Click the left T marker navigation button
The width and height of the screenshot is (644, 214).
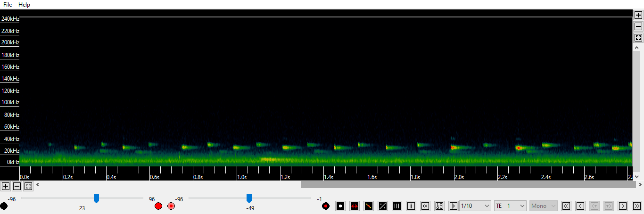[594, 206]
